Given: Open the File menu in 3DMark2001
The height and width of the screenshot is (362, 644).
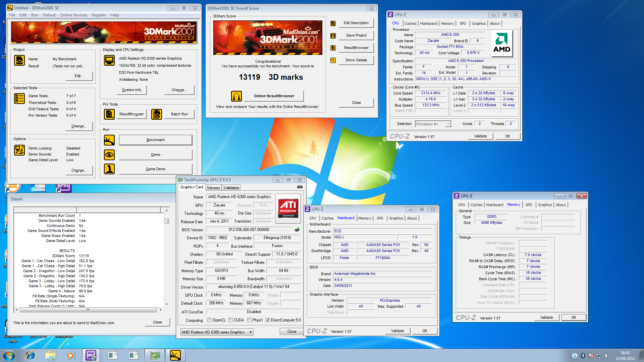Looking at the screenshot, I should click(x=12, y=15).
